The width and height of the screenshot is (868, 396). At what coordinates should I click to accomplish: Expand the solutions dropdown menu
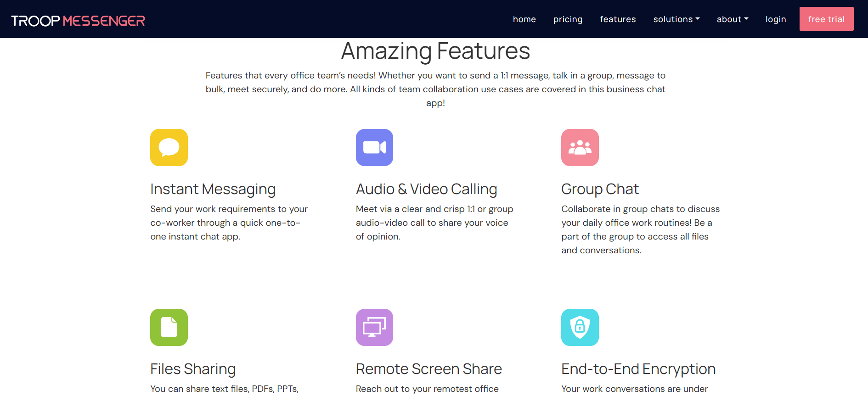click(676, 19)
